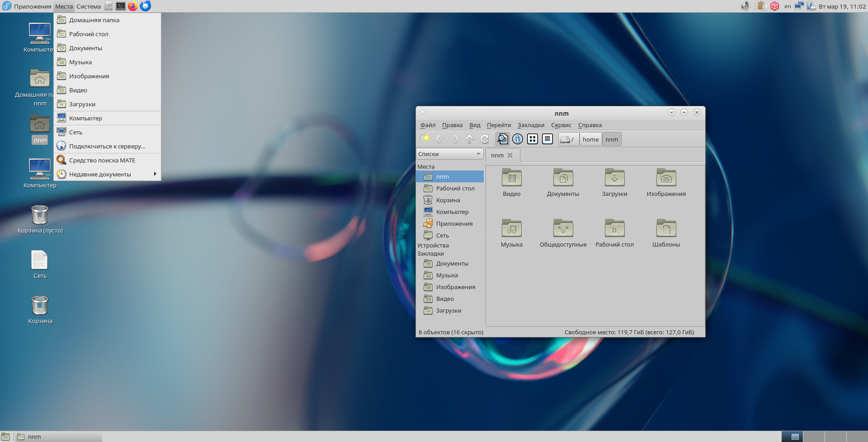The height and width of the screenshot is (442, 868).
Task: Click the Reload icon in file manager toolbar
Action: coord(484,139)
